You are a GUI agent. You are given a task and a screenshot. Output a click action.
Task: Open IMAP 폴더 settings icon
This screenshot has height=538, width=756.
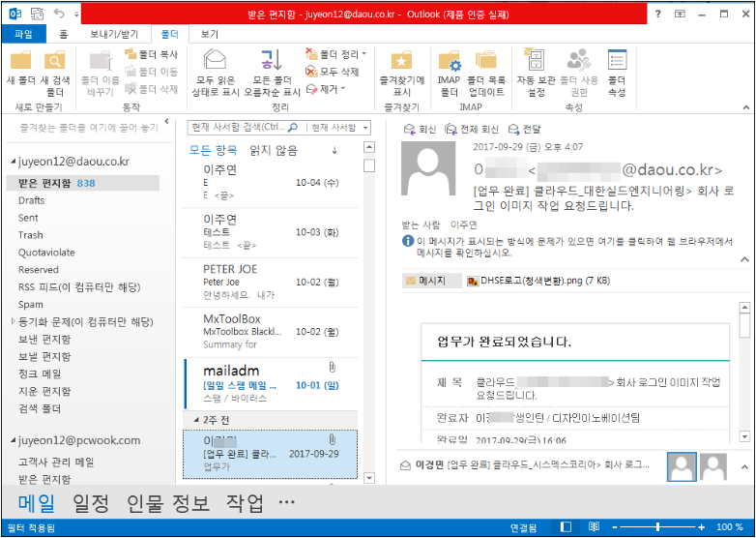tap(449, 74)
